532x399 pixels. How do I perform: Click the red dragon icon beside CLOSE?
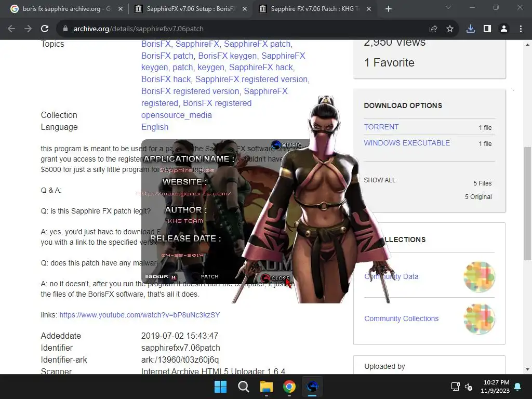(265, 278)
